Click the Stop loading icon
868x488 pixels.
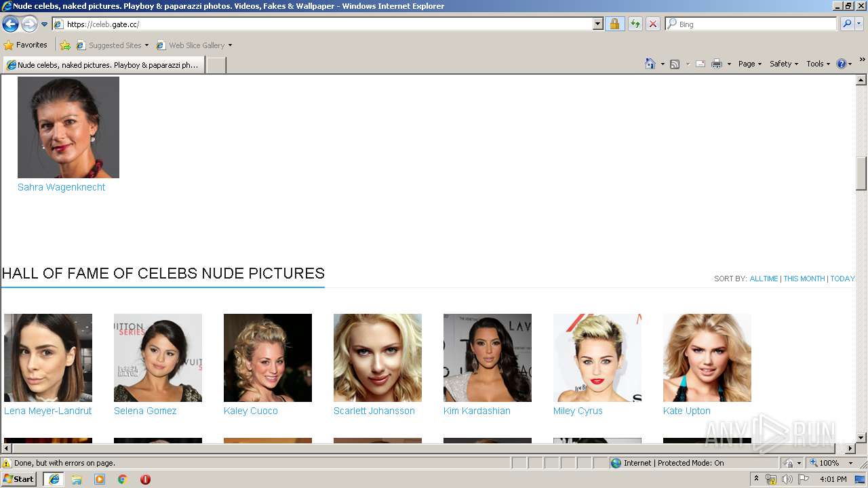[652, 24]
